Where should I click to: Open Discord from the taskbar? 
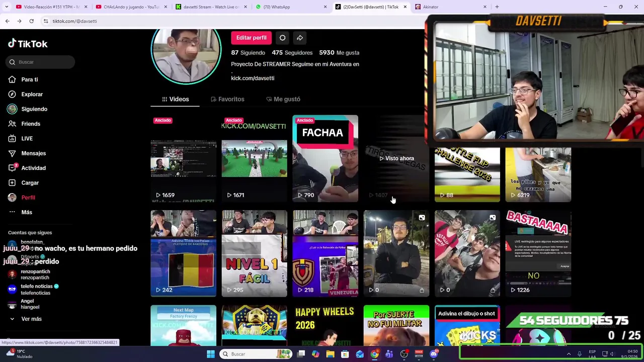[x=434, y=354]
